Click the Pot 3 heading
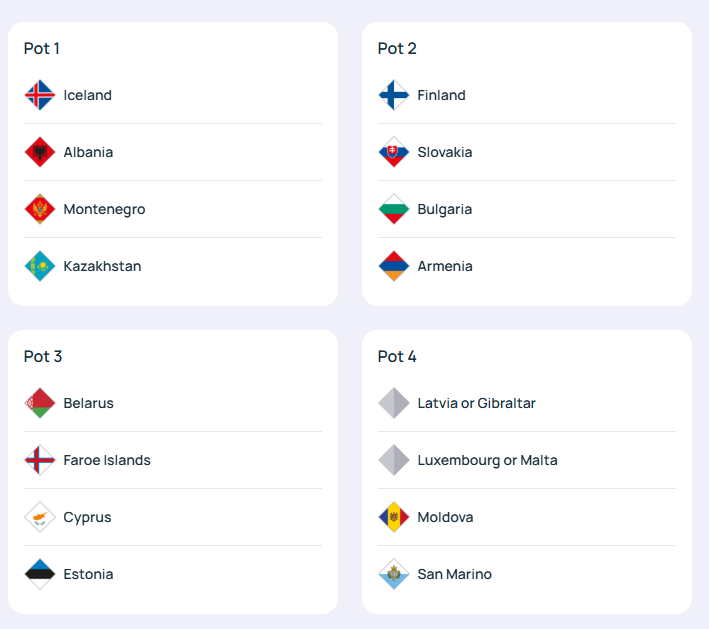 coord(43,356)
